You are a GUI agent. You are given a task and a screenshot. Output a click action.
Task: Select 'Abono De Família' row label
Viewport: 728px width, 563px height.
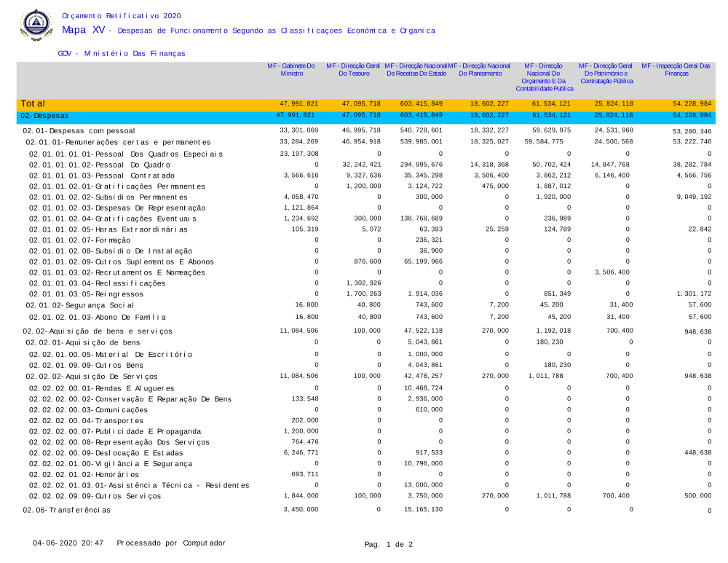98,317
